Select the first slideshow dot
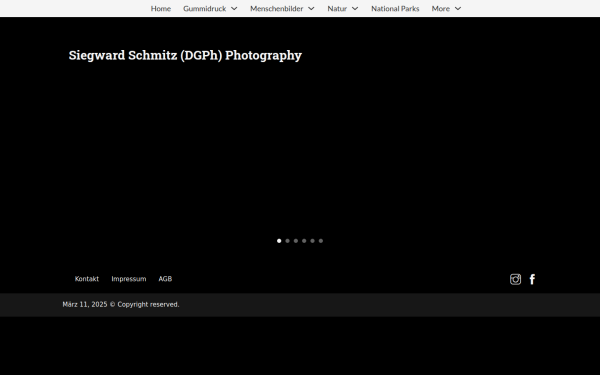The width and height of the screenshot is (600, 375). (x=279, y=241)
